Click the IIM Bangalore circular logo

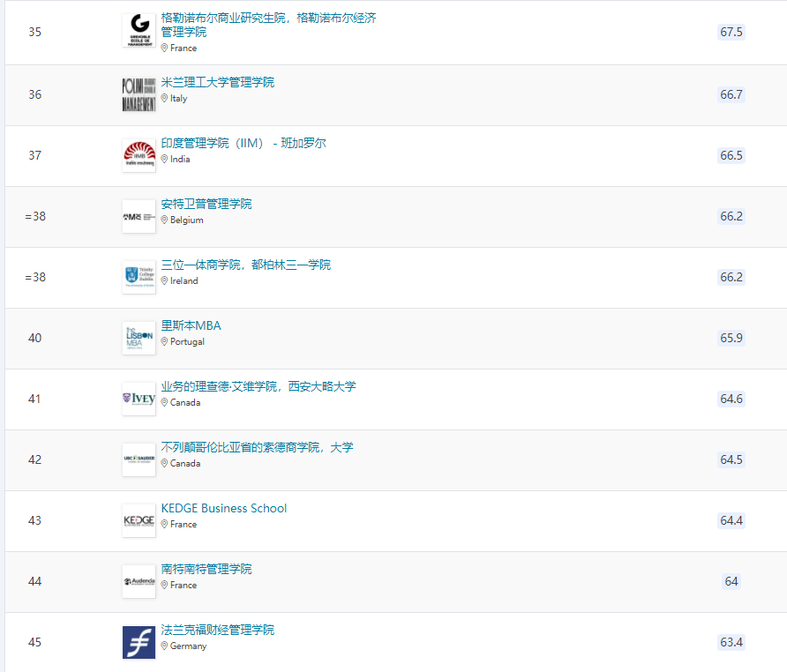click(x=139, y=155)
